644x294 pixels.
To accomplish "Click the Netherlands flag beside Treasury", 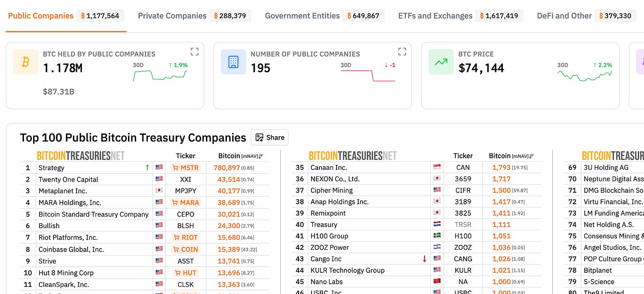I will [x=437, y=225].
